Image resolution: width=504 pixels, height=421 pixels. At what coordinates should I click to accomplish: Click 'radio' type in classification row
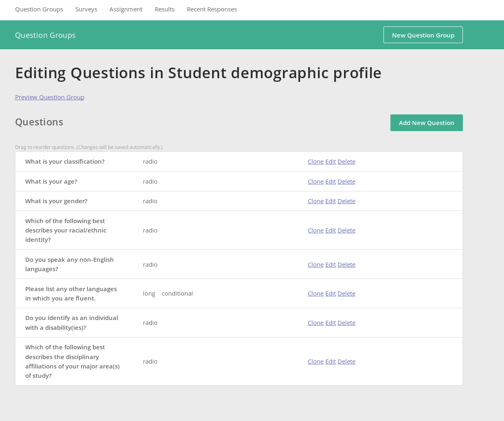click(x=150, y=161)
